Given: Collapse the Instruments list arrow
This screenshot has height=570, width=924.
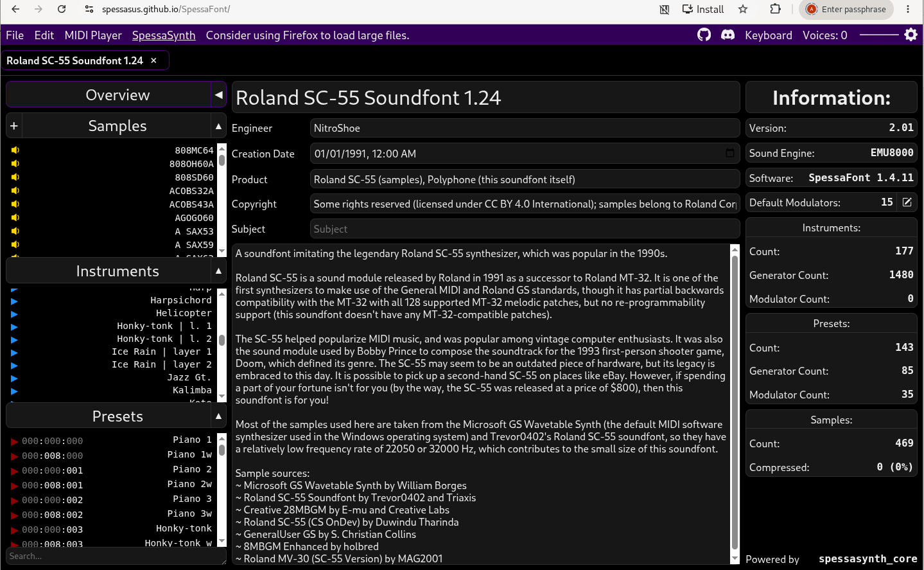Looking at the screenshot, I should (x=219, y=271).
